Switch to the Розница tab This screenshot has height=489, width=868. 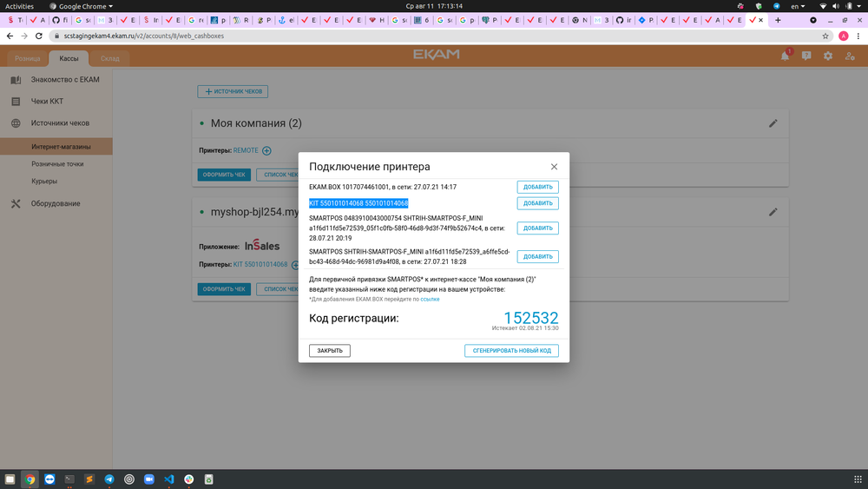click(27, 58)
